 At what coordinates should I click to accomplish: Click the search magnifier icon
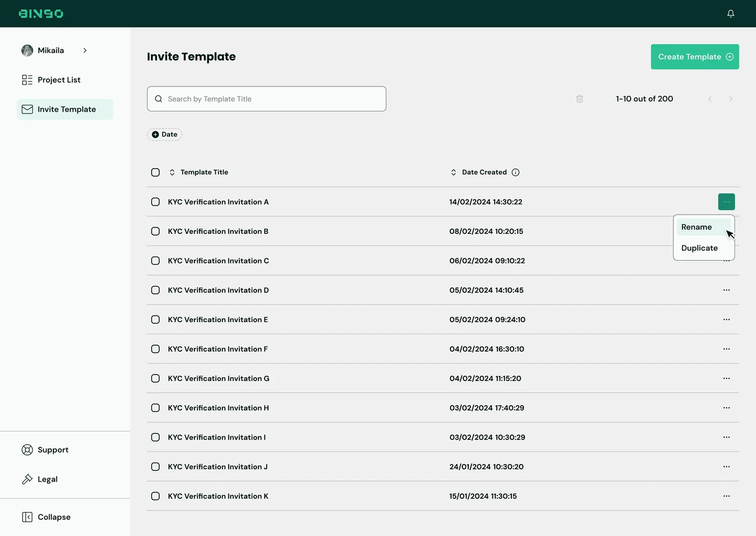(159, 99)
